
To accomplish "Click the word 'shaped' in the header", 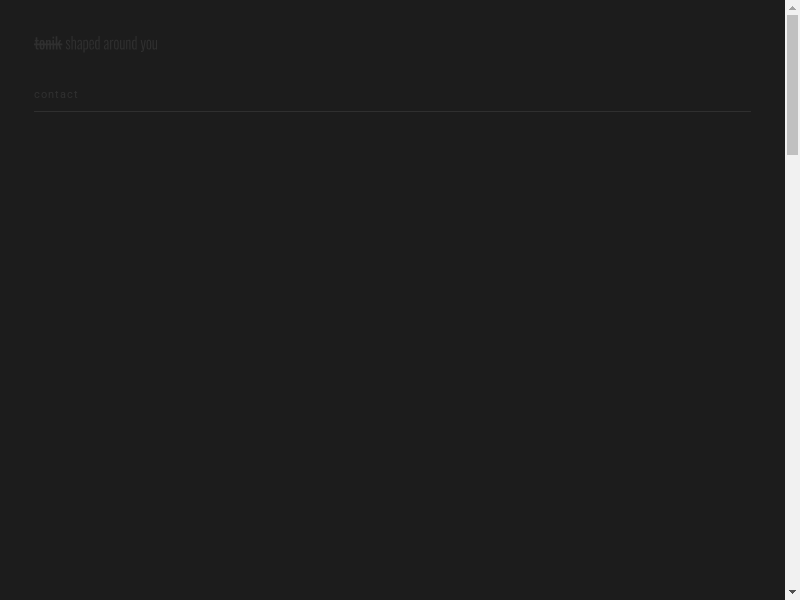I will pyautogui.click(x=83, y=44).
